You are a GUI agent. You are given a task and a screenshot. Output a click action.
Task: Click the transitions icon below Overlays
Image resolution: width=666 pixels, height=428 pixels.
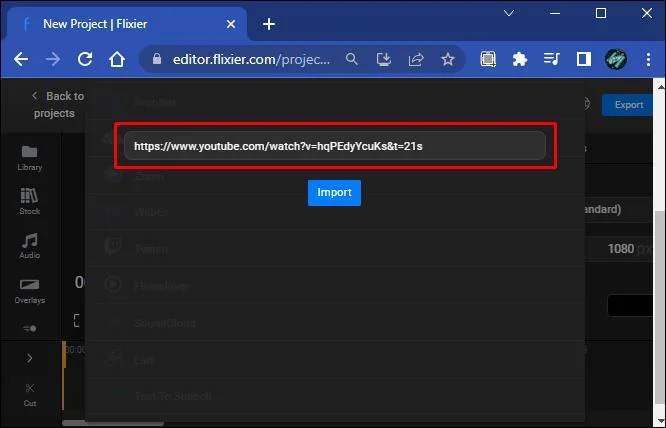(x=30, y=329)
